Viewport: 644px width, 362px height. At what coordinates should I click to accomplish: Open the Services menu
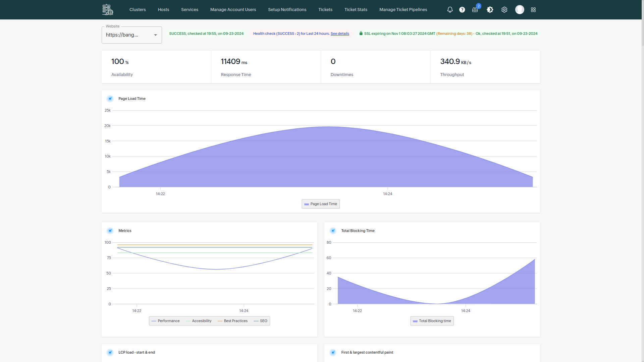tap(190, 10)
